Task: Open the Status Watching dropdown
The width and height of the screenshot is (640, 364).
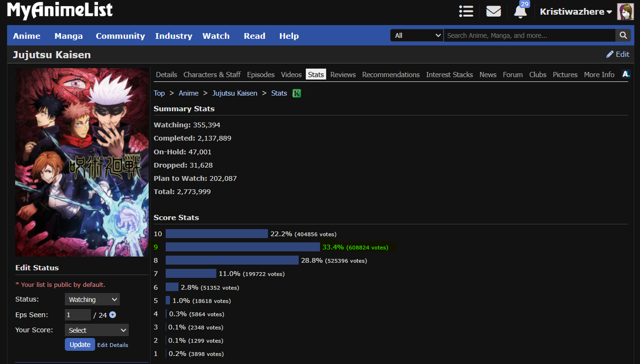Action: pos(92,299)
